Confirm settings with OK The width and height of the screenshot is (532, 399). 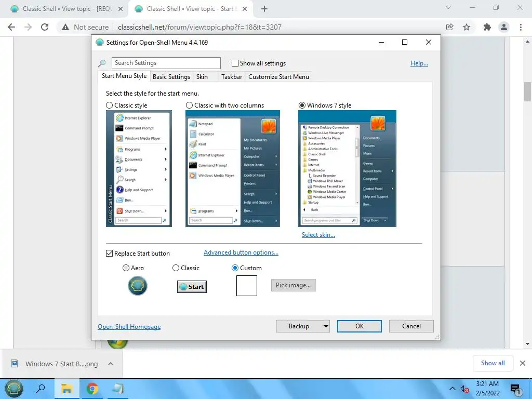coord(360,326)
